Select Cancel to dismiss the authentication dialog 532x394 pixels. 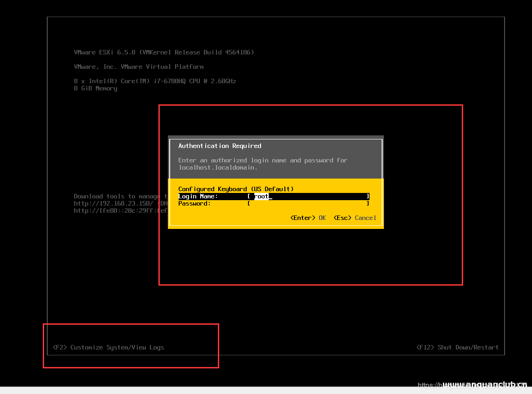(365, 218)
